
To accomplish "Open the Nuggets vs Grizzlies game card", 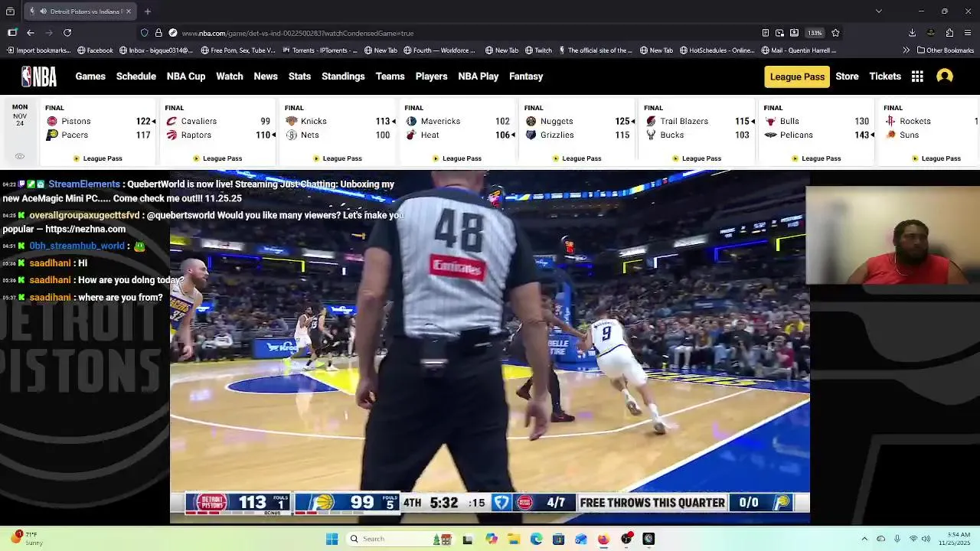I will pos(577,132).
